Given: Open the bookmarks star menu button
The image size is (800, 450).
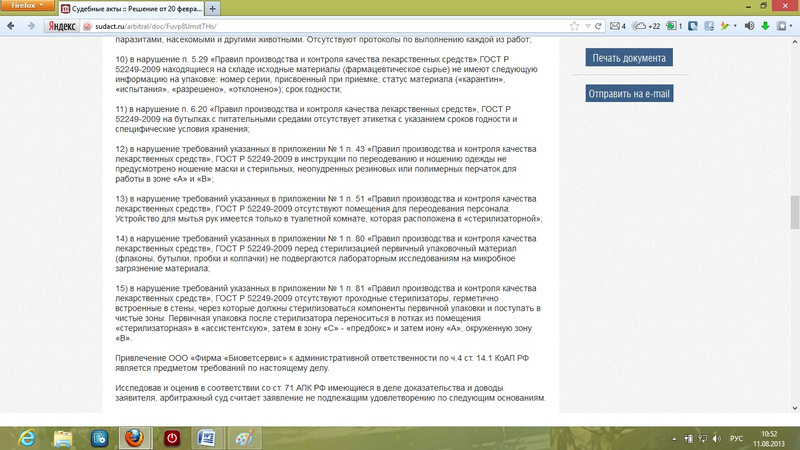Looking at the screenshot, I should [782, 26].
